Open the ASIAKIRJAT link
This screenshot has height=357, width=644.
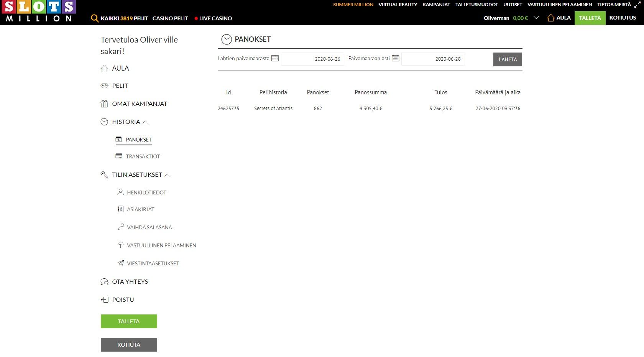click(x=140, y=209)
